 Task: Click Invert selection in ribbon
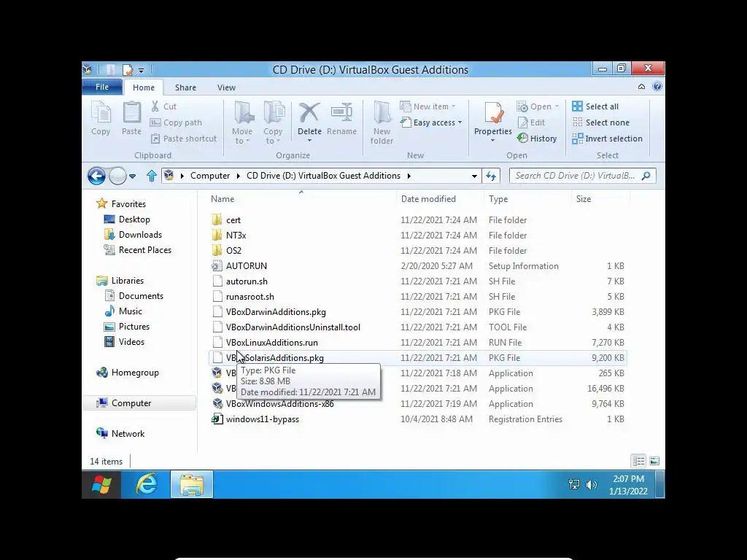tap(608, 139)
